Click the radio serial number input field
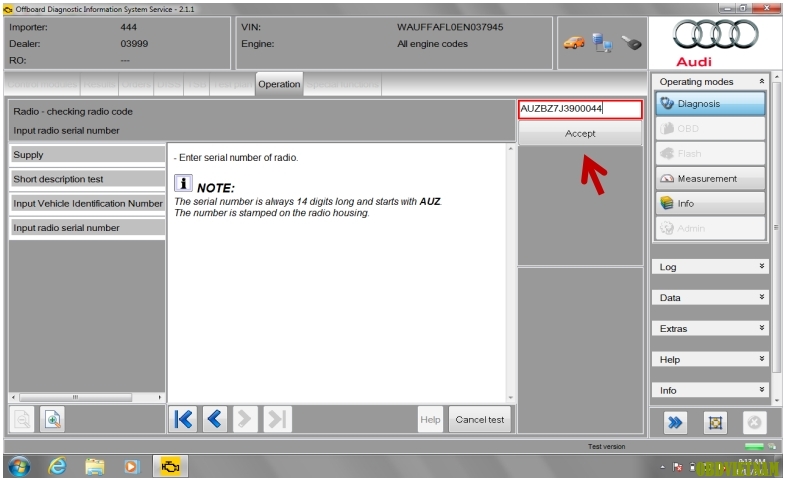This screenshot has width=786, height=480. [x=580, y=109]
